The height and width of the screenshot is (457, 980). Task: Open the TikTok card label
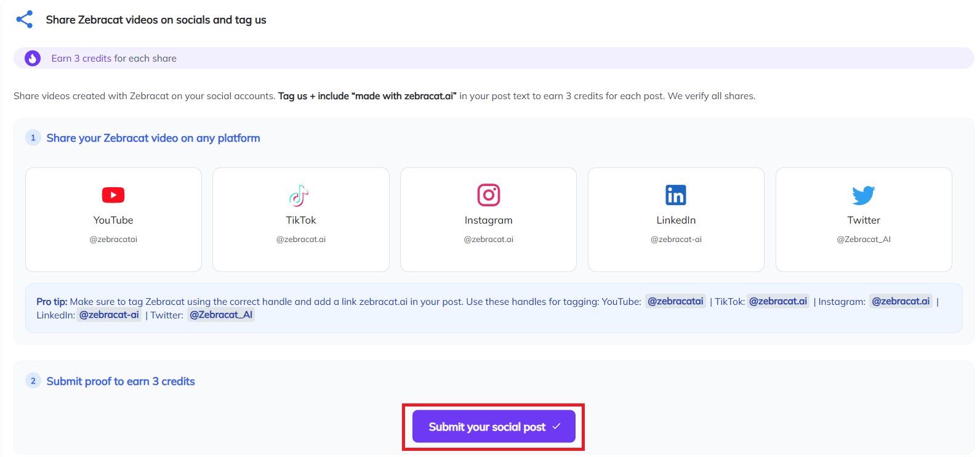[x=301, y=220]
